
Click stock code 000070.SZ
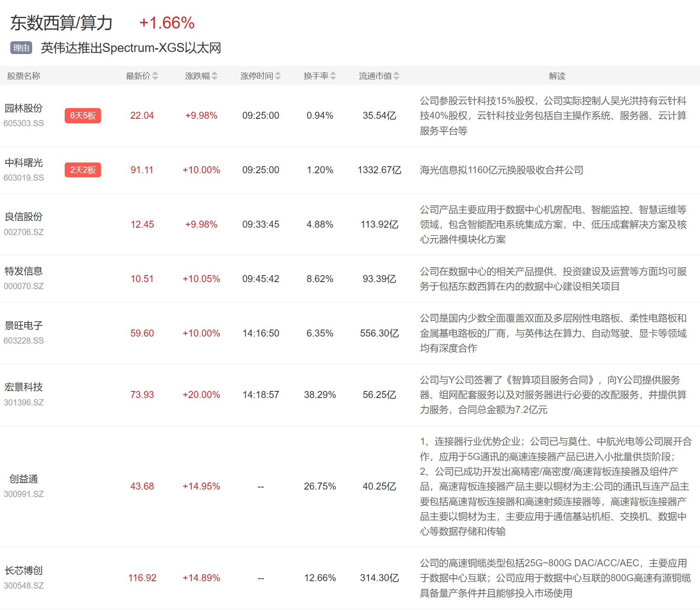[23, 286]
